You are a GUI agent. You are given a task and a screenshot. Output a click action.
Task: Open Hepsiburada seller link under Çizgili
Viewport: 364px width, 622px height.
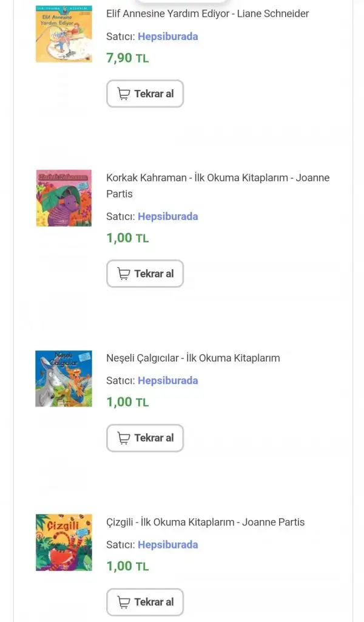click(x=167, y=544)
